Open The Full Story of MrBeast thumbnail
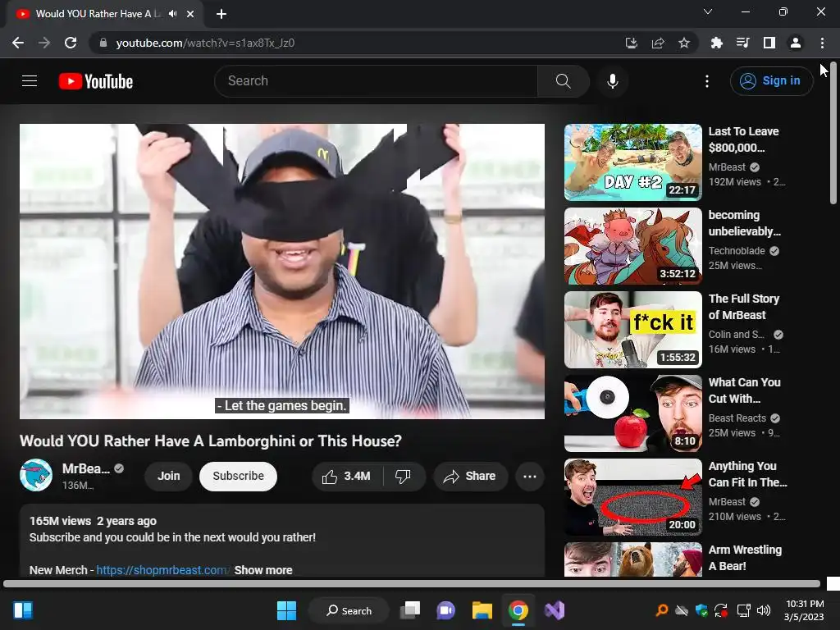 [632, 330]
